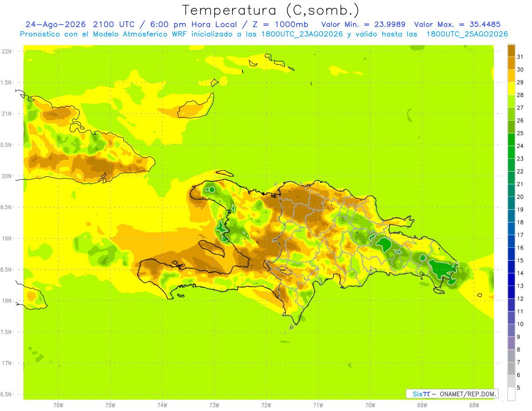Click the '70W' longitude label
The height and width of the screenshot is (411, 532).
[x=370, y=405]
